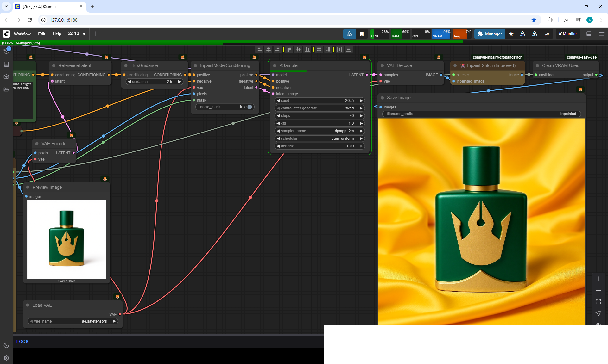The image size is (608, 364).
Task: Click the fit view canvas icon
Action: [x=598, y=302]
